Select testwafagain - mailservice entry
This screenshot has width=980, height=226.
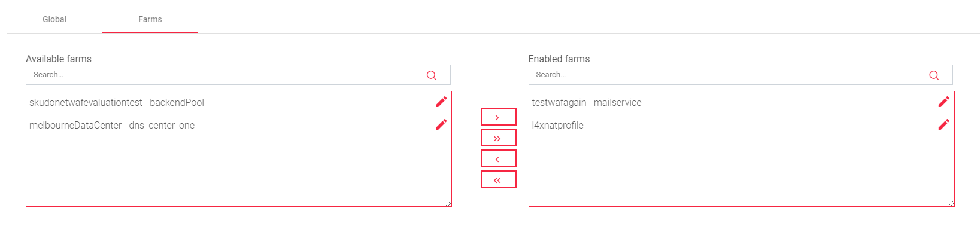(587, 103)
